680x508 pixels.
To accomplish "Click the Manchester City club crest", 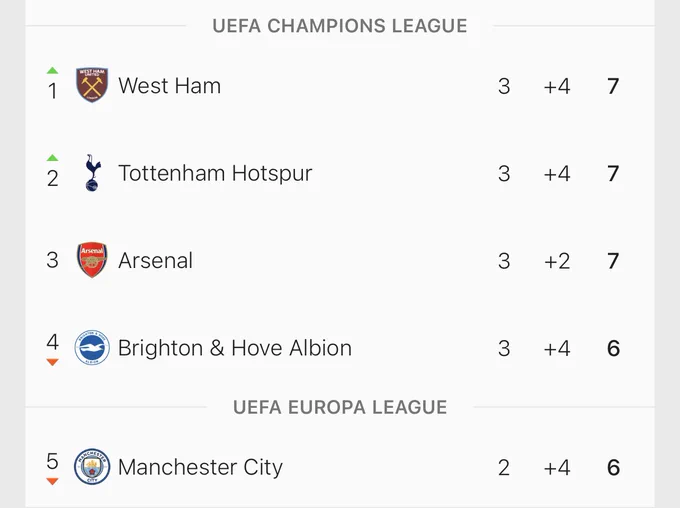I will tap(92, 467).
